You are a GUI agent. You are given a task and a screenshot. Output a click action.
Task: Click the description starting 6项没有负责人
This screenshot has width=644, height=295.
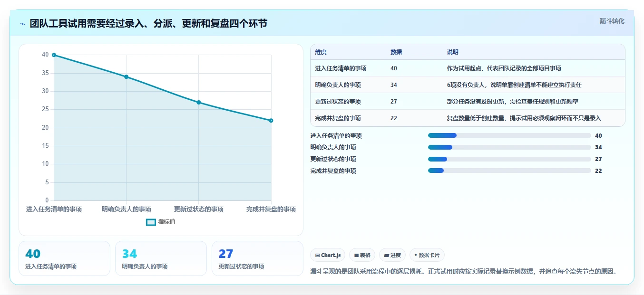[x=514, y=85]
